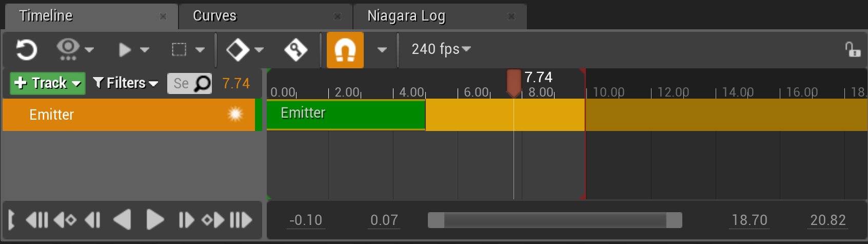Jump to the start of playback range
868x244 pixels.
click(x=37, y=220)
